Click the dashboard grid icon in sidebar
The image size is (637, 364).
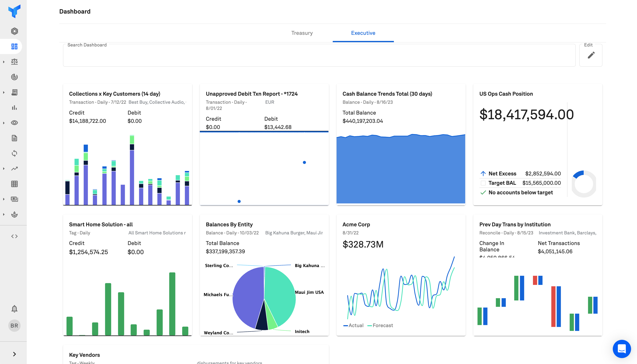pos(14,46)
